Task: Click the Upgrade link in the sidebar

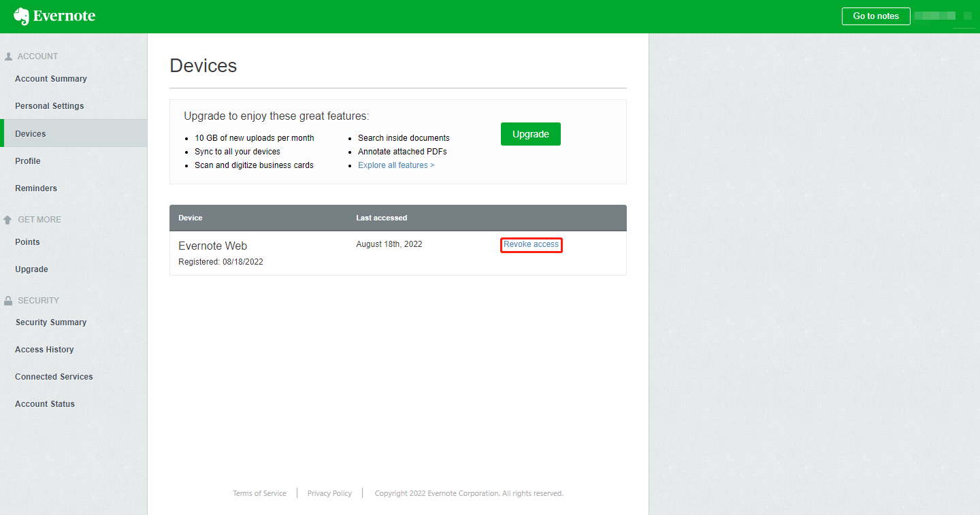Action: [31, 269]
